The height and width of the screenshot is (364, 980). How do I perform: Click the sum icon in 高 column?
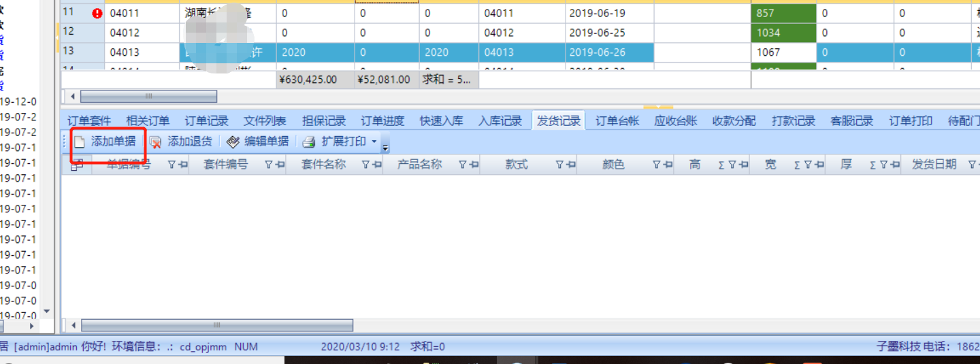tap(721, 165)
